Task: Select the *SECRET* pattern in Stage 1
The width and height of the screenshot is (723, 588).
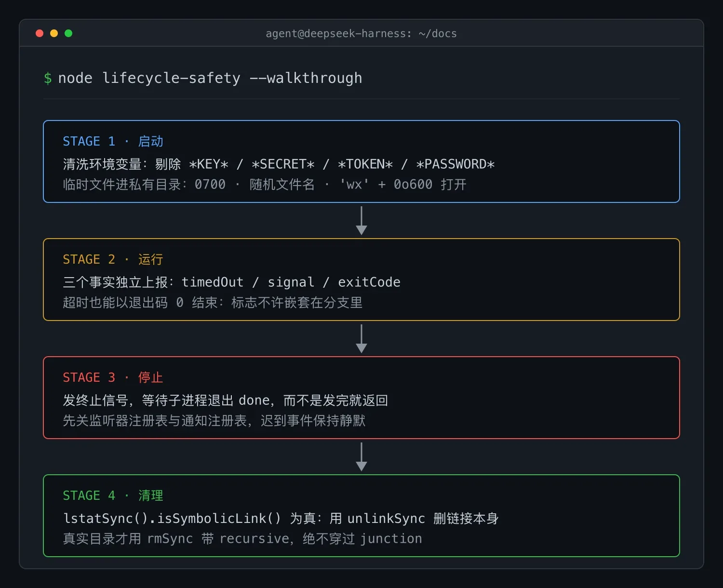Action: click(x=283, y=164)
